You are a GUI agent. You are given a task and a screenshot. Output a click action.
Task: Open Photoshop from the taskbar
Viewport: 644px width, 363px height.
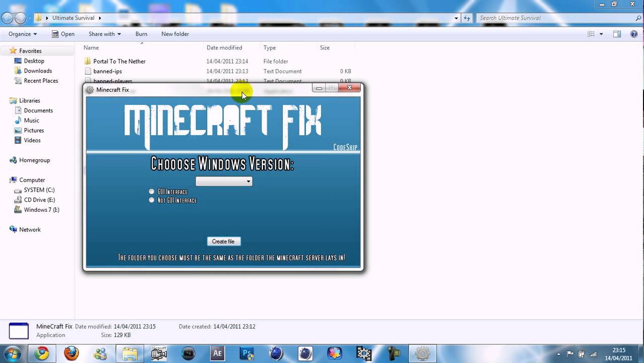246,353
